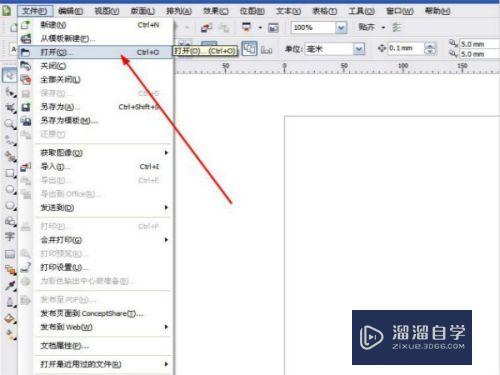
Task: Open the 工具(O) menu
Action: point(361,11)
